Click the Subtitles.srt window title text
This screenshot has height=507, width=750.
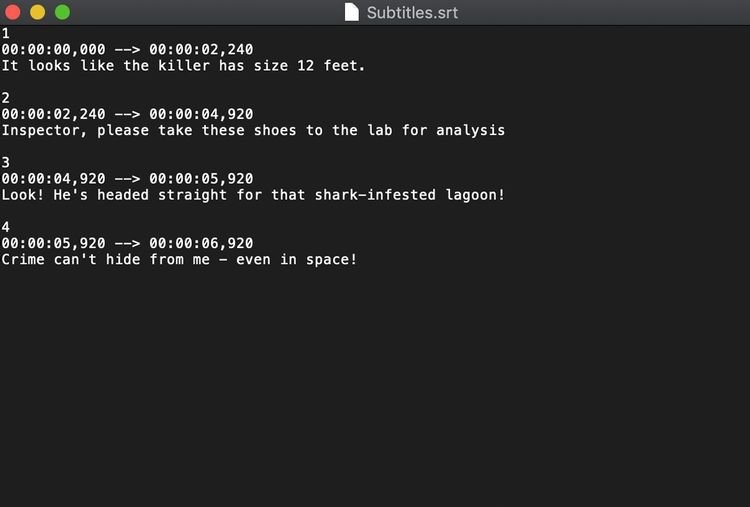click(x=412, y=12)
